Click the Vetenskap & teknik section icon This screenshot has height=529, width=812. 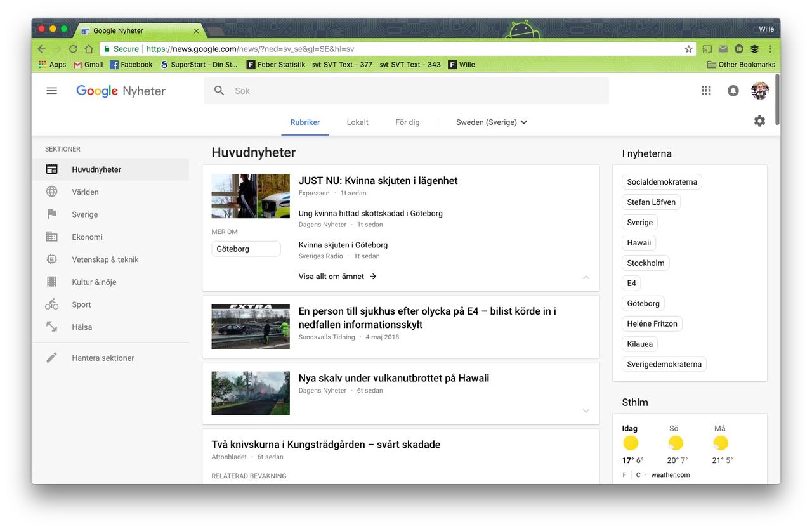click(53, 259)
